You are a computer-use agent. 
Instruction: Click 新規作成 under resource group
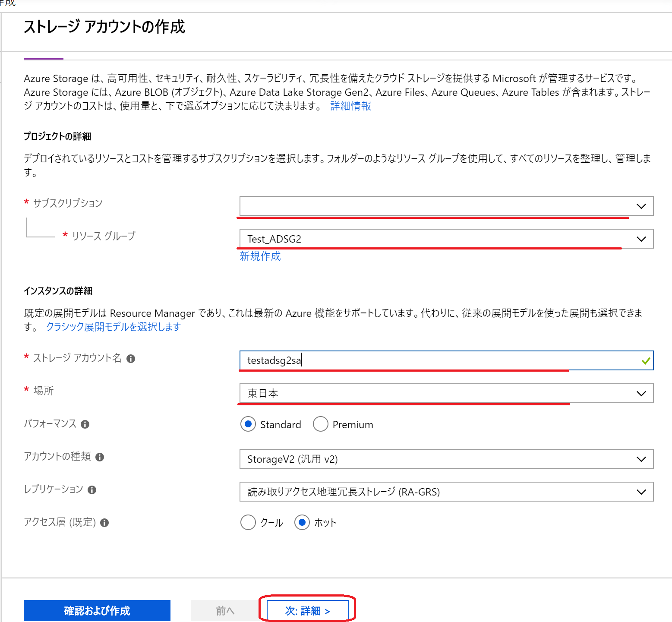(x=260, y=256)
